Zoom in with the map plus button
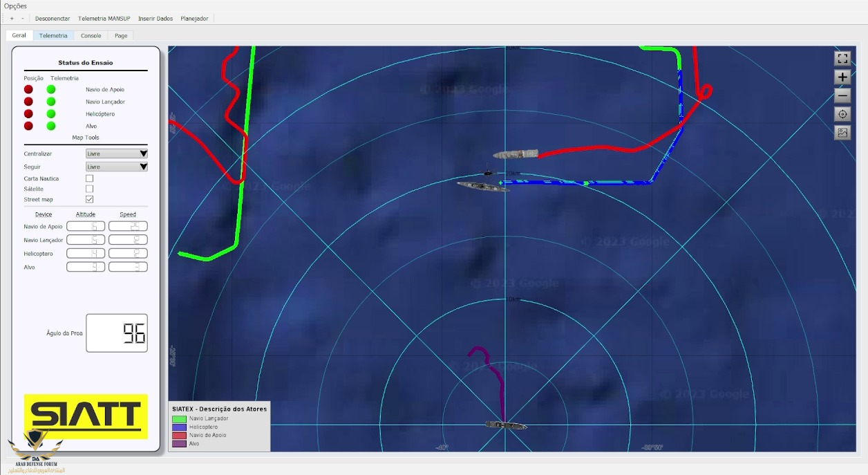Viewport: 868px width, 475px height. pos(842,77)
